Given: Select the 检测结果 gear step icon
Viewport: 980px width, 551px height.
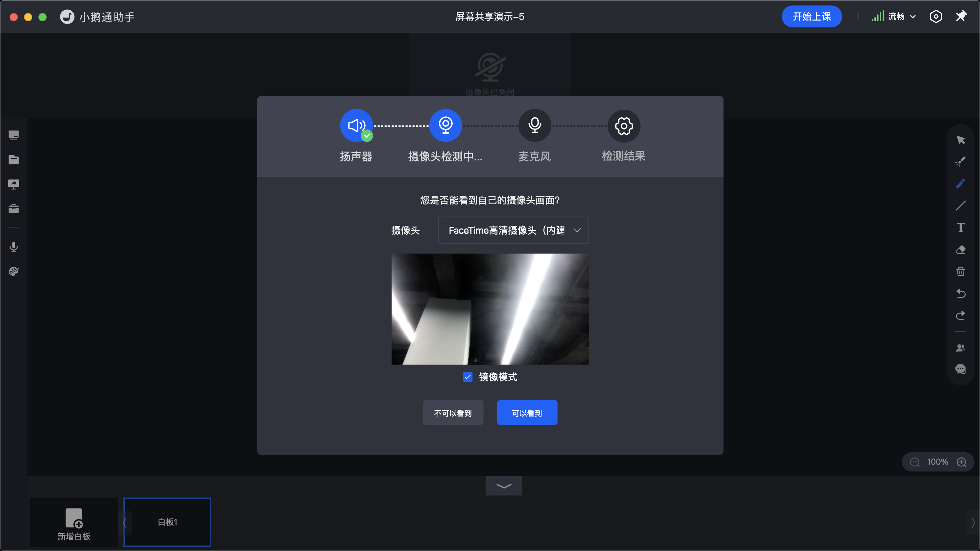Looking at the screenshot, I should [624, 125].
